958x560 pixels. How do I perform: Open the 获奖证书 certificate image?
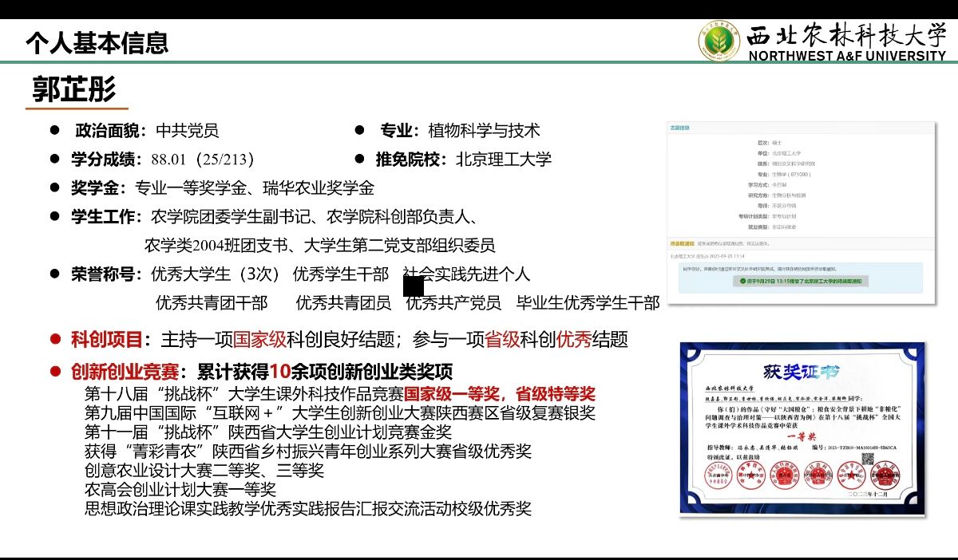[802, 428]
